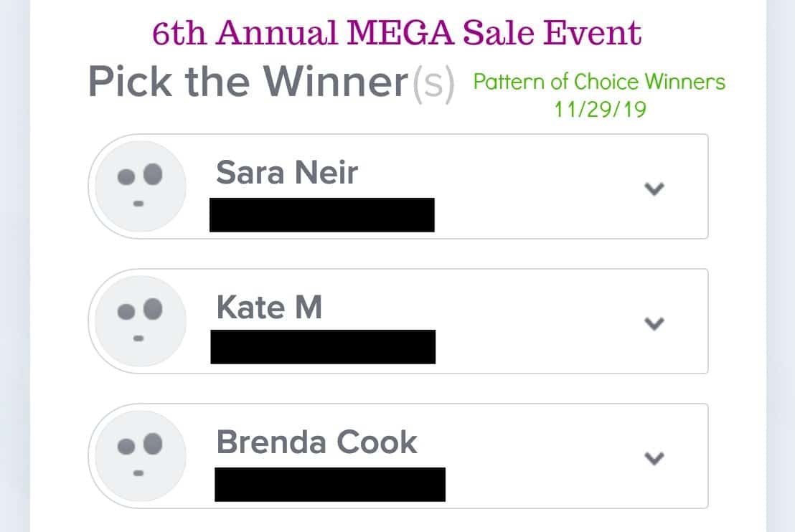795x532 pixels.
Task: Click the blacked-out bar under Sara Neir
Action: click(322, 215)
